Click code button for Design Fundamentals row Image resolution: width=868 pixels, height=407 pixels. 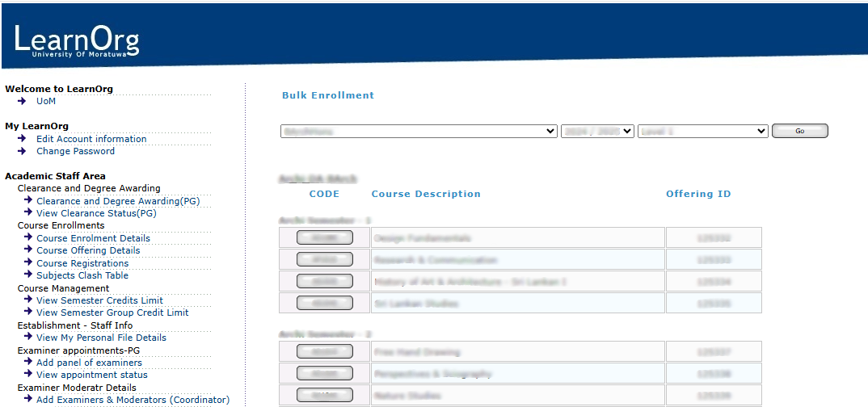pos(324,237)
